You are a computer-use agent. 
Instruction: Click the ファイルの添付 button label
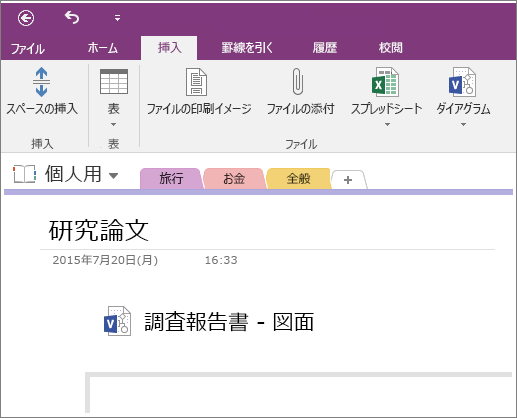pos(300,109)
